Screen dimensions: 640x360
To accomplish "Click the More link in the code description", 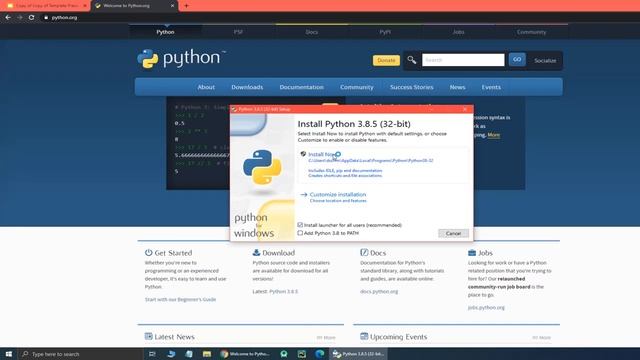I will (493, 135).
